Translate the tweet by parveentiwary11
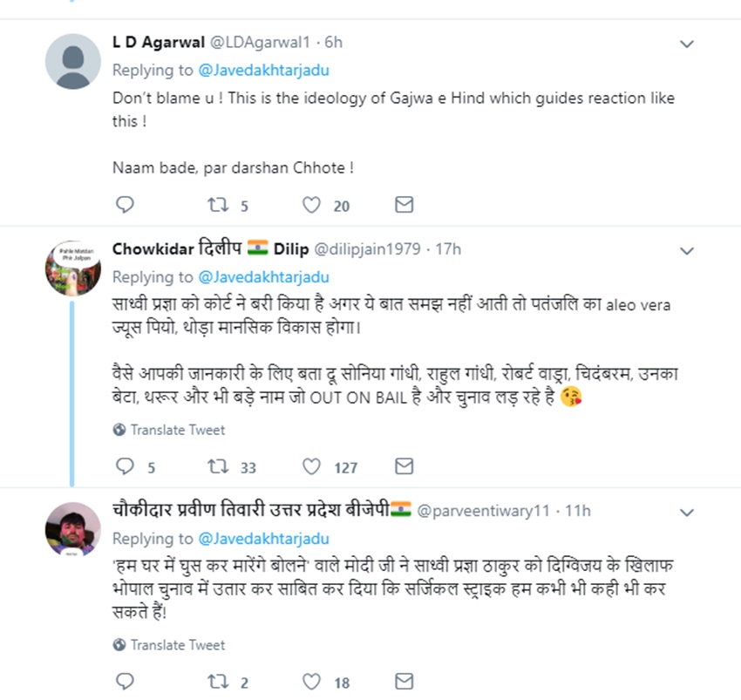 [x=177, y=645]
